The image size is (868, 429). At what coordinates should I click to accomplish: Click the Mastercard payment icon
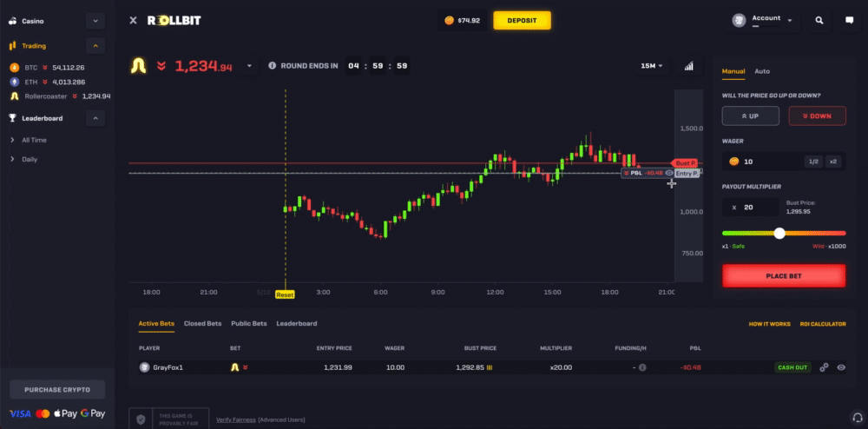[x=43, y=413]
